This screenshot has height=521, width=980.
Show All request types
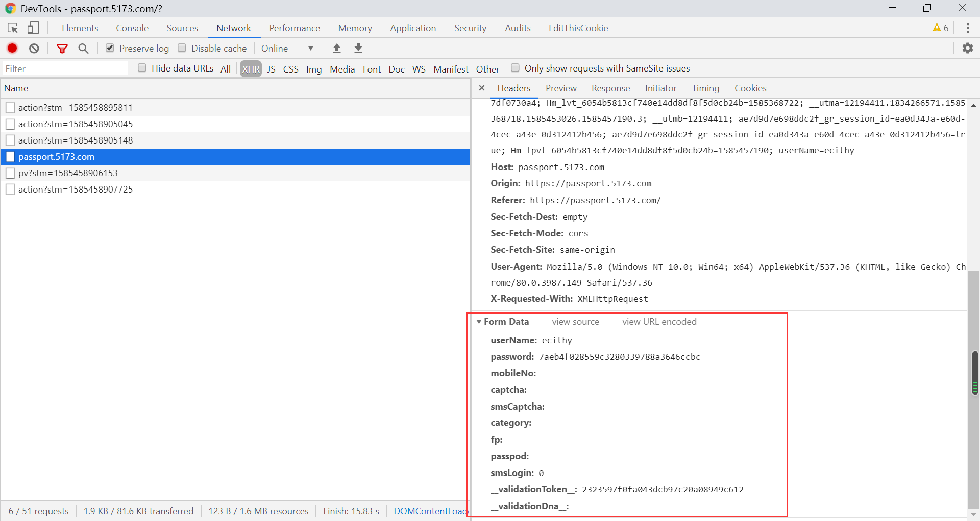click(x=226, y=69)
